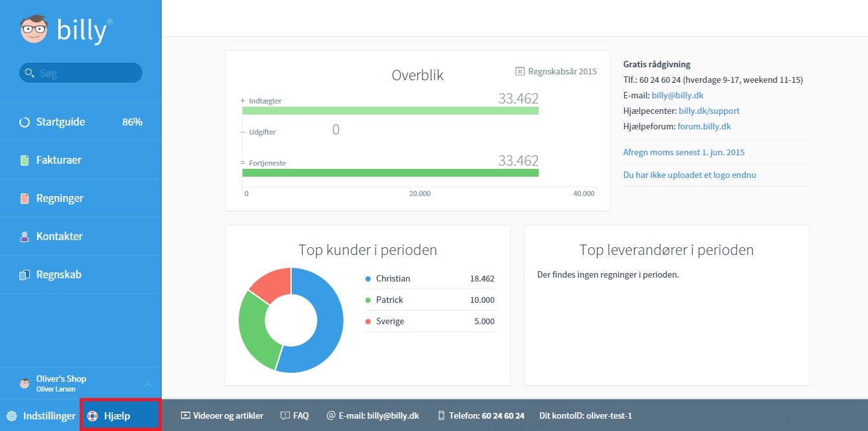
Task: Click the 'Top leverandører i perioden' heading
Action: click(667, 250)
